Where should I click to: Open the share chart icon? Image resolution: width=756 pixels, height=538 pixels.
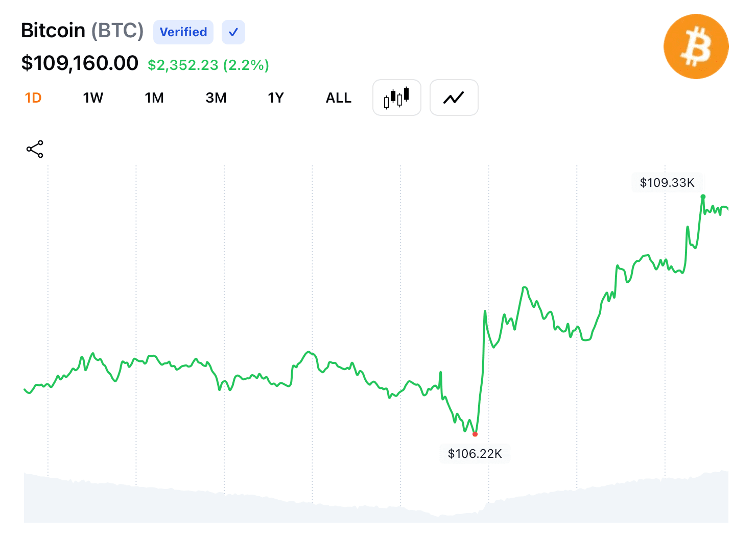coord(35,149)
